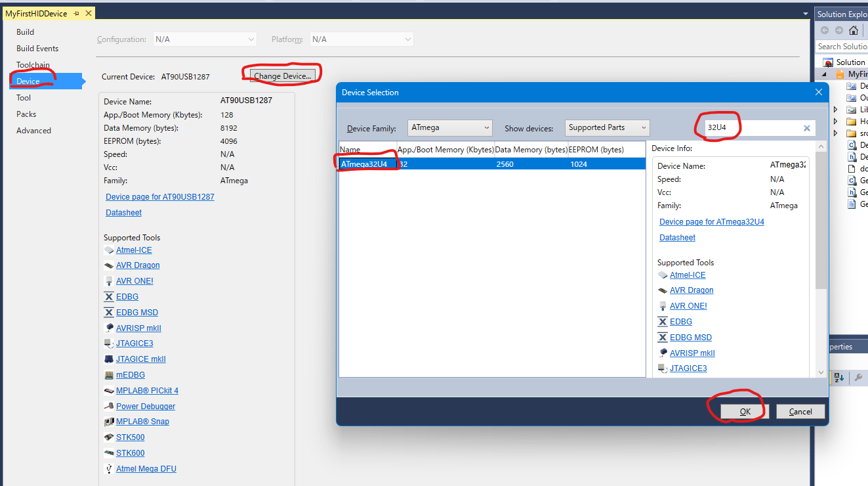Select the ATmega32U4 row in the device list

[x=492, y=164]
